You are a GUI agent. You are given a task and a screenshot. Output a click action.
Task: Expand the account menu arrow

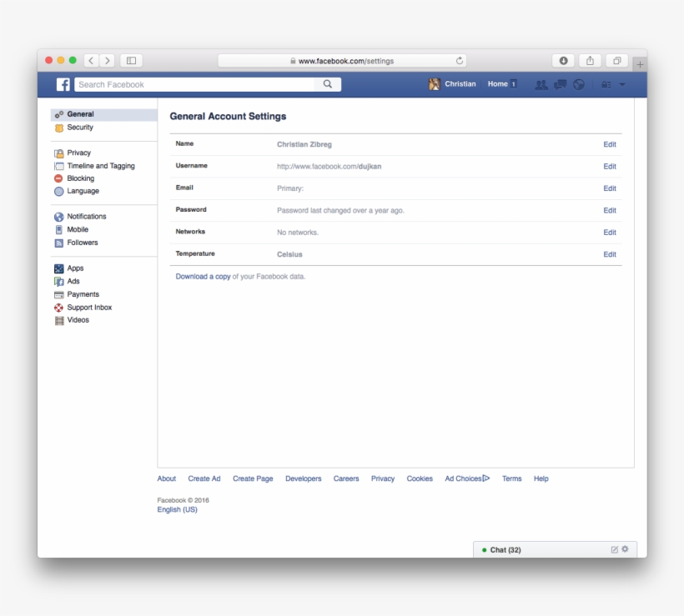point(622,84)
